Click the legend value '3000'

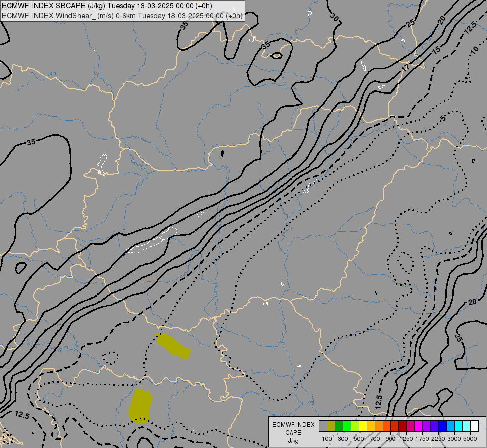[x=454, y=439]
